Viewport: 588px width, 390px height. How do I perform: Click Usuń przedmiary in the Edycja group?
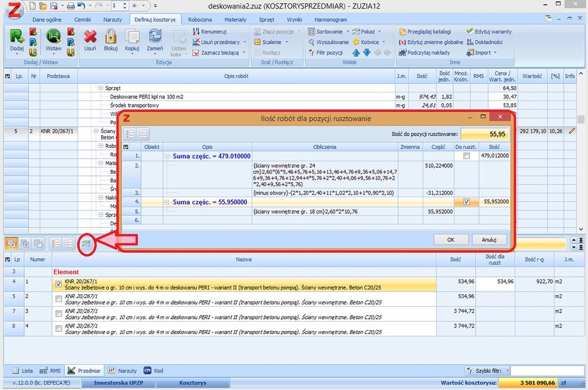click(x=219, y=42)
